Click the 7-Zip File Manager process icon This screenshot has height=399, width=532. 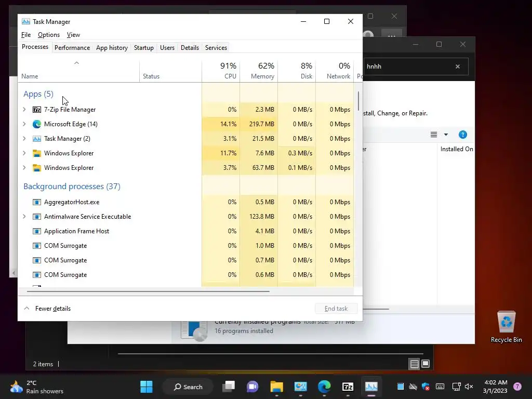[x=37, y=110]
